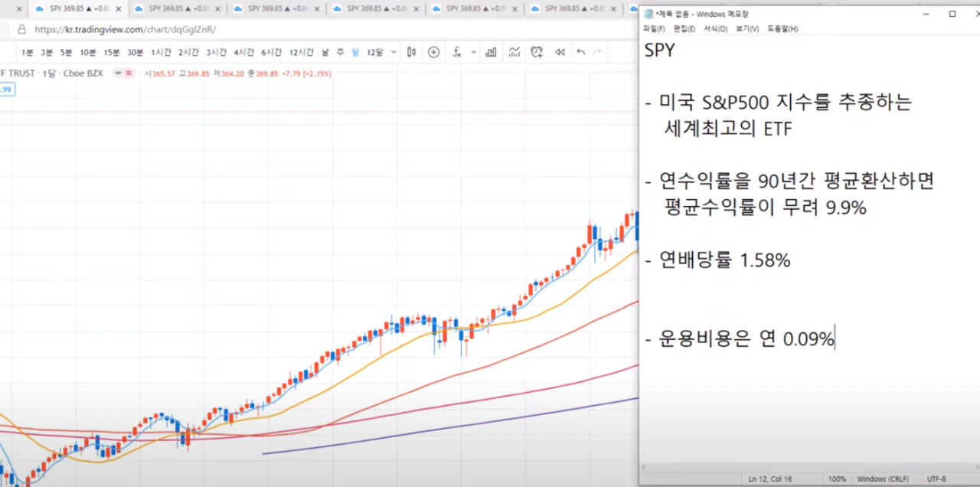Click the lock icon in the address bar
The height and width of the screenshot is (487, 980).
pos(21,29)
